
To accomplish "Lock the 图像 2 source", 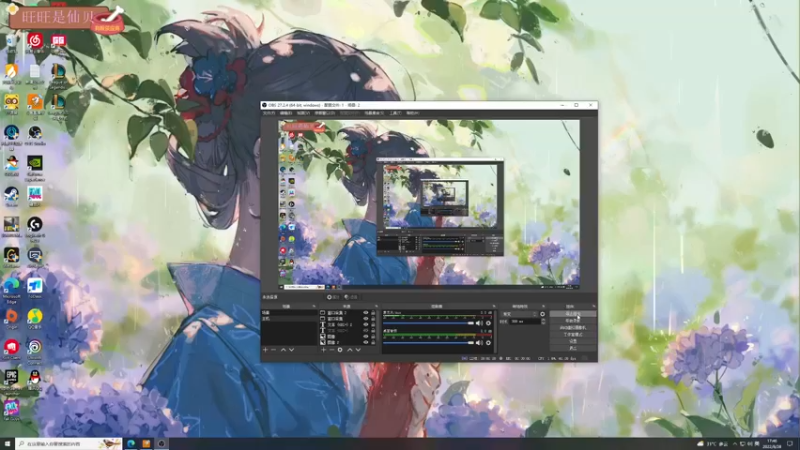I will [373, 342].
